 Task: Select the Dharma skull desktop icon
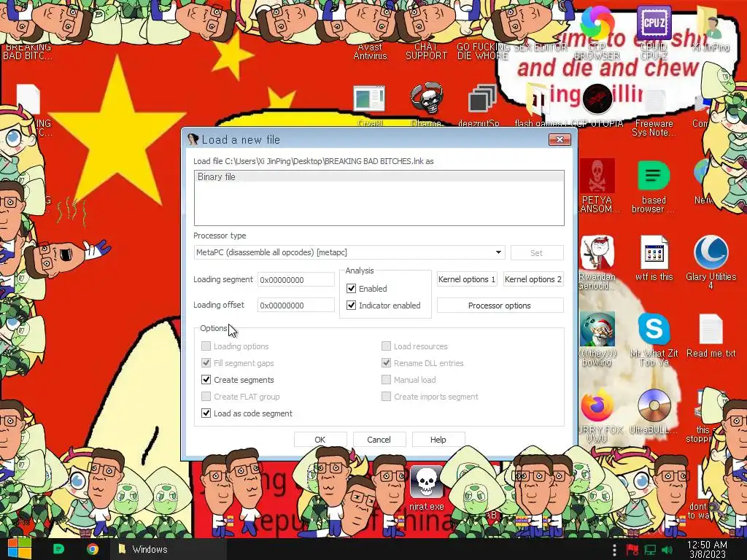click(x=426, y=98)
